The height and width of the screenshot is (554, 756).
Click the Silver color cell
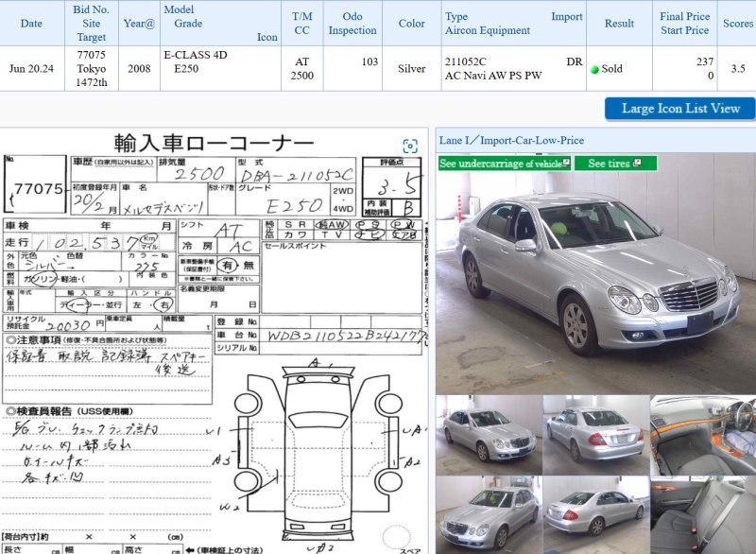411,68
